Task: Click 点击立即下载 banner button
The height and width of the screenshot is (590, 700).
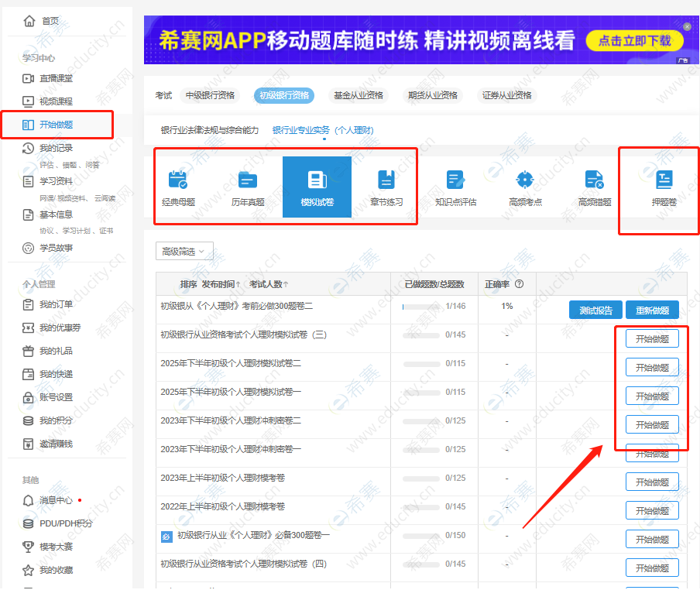Action: (x=634, y=41)
